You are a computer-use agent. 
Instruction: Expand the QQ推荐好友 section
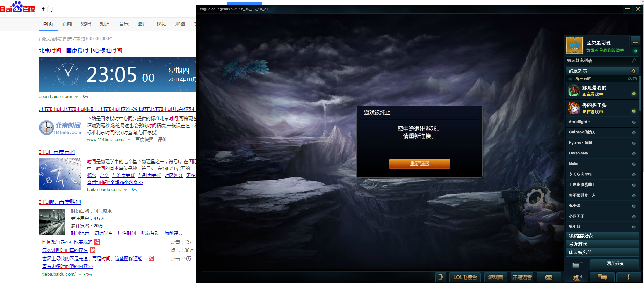(602, 235)
